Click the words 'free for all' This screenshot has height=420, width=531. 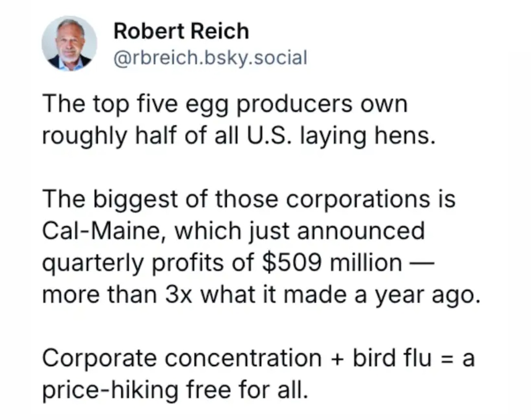click(x=247, y=390)
